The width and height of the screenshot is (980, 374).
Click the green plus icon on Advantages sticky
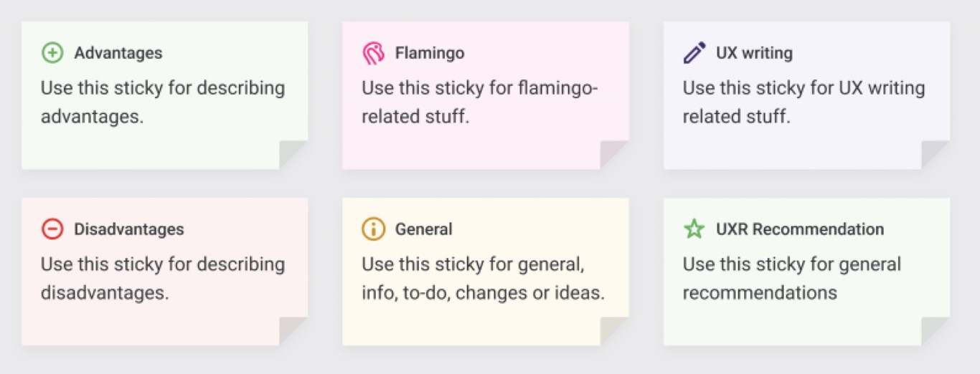pyautogui.click(x=52, y=53)
